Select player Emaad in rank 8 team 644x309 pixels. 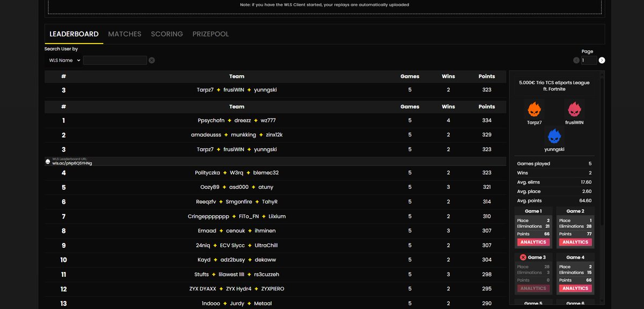[x=207, y=231]
